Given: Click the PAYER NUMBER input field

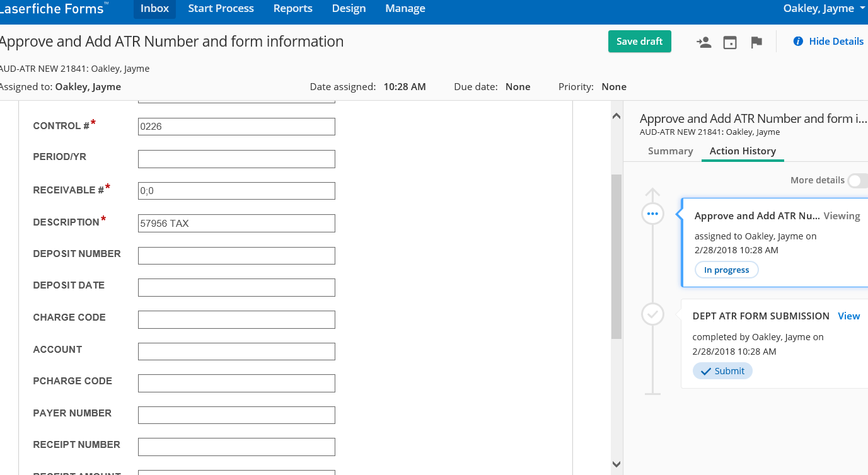Looking at the screenshot, I should 236,415.
